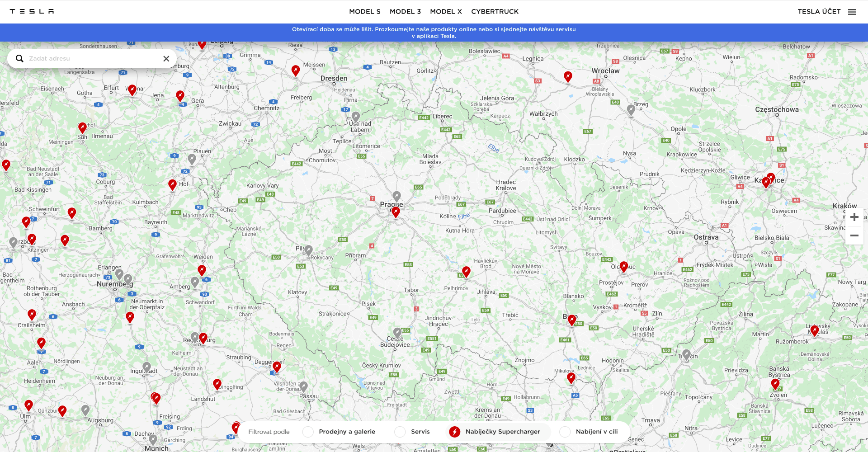The image size is (868, 452).
Task: Select the Supercharger pin near Zvolen
Action: point(775,384)
